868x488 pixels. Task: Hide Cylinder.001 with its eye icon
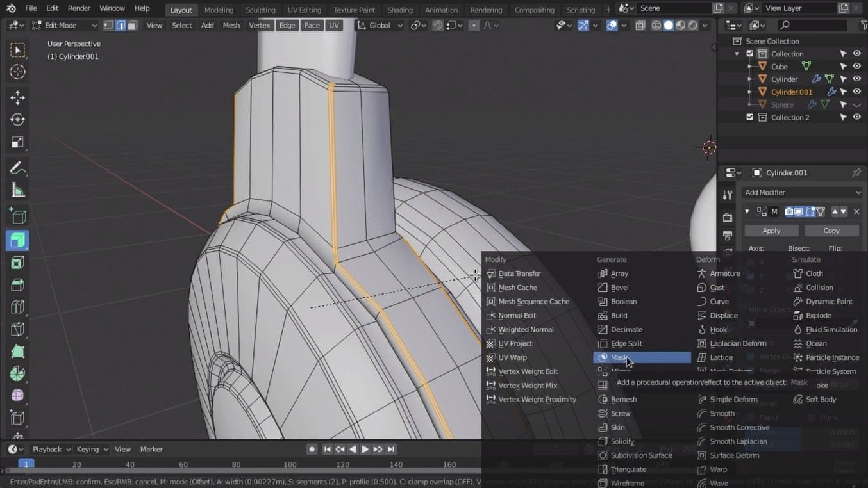pos(856,92)
